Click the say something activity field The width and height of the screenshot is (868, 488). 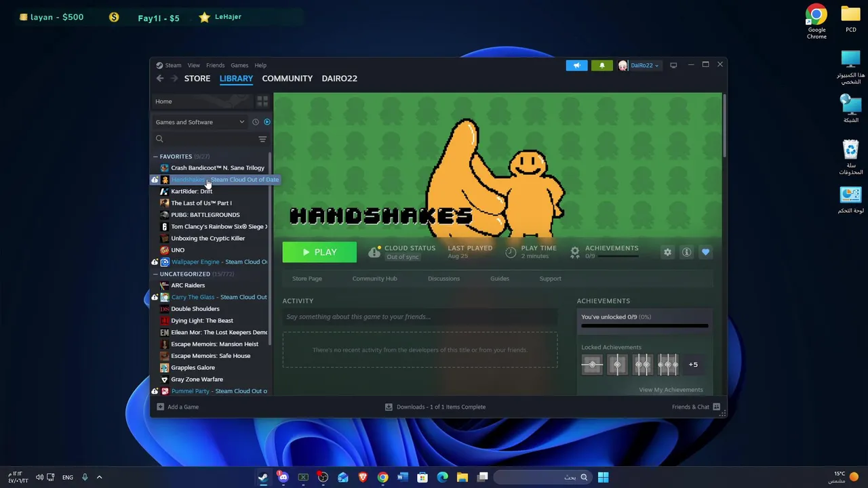(x=420, y=317)
